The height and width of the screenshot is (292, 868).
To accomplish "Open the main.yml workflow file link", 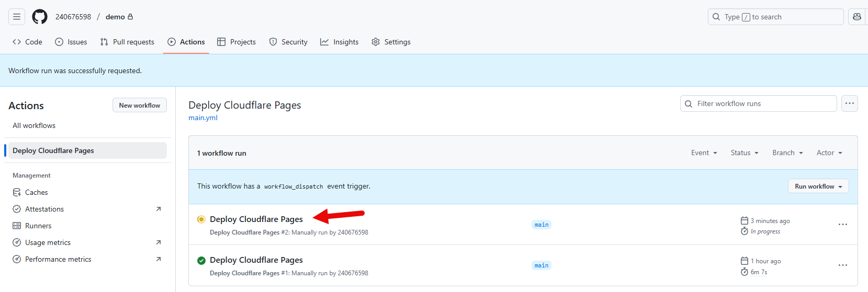I will (x=203, y=118).
